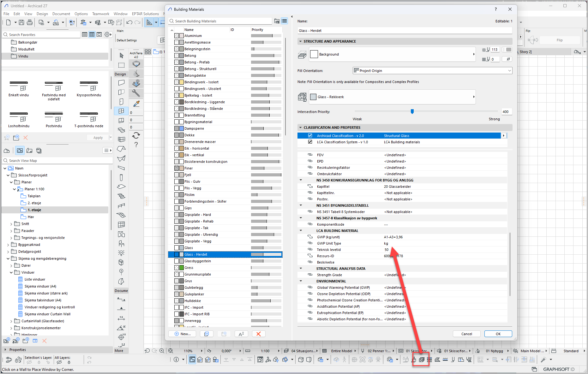Toggle the cut fill pen override switch
This screenshot has height=374, width=588.
coord(507,50)
